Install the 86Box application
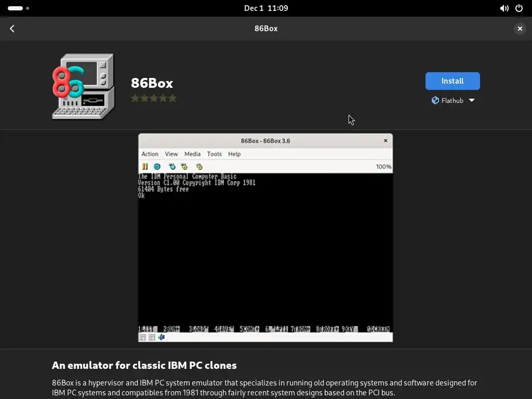 tap(453, 81)
